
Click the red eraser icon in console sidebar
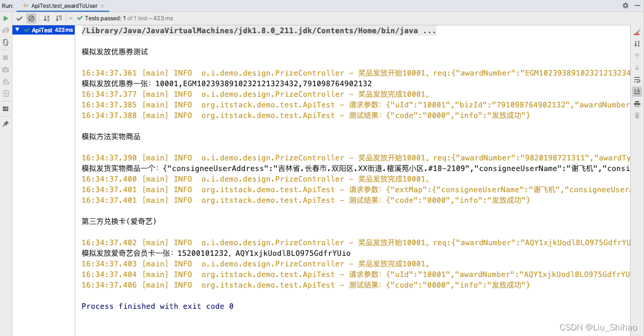637,32
